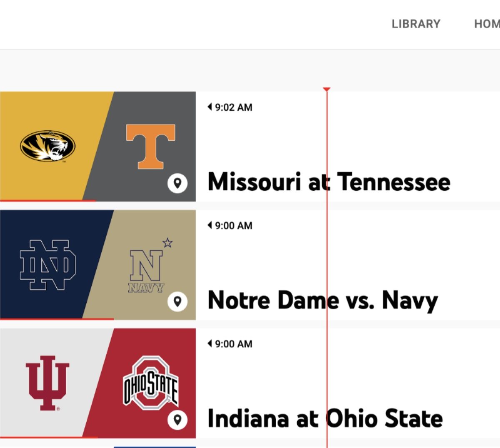Click arrow beside Notre Dame 9:00 AM time
The width and height of the screenshot is (500, 448).
click(210, 225)
